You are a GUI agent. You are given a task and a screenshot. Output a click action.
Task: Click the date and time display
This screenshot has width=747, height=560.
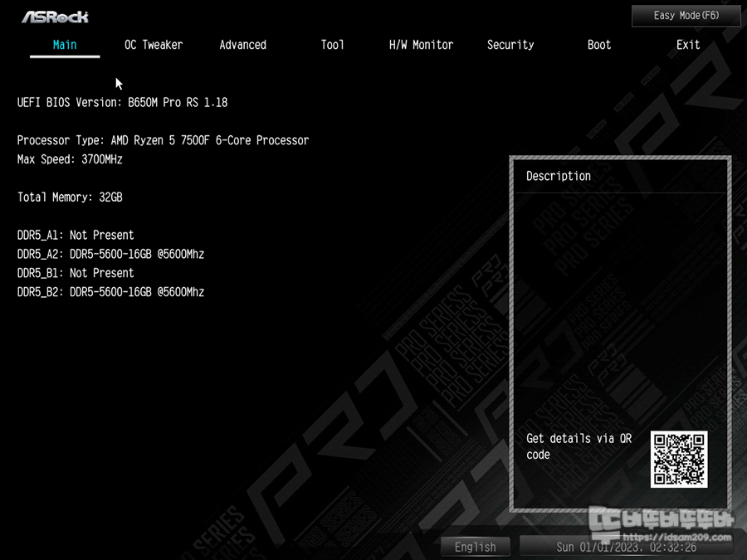click(626, 548)
